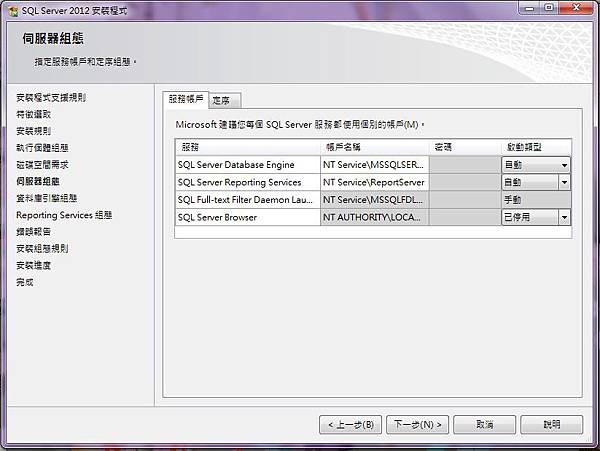Click 手動 startup type of Full-text Filter Daemon

pos(536,200)
